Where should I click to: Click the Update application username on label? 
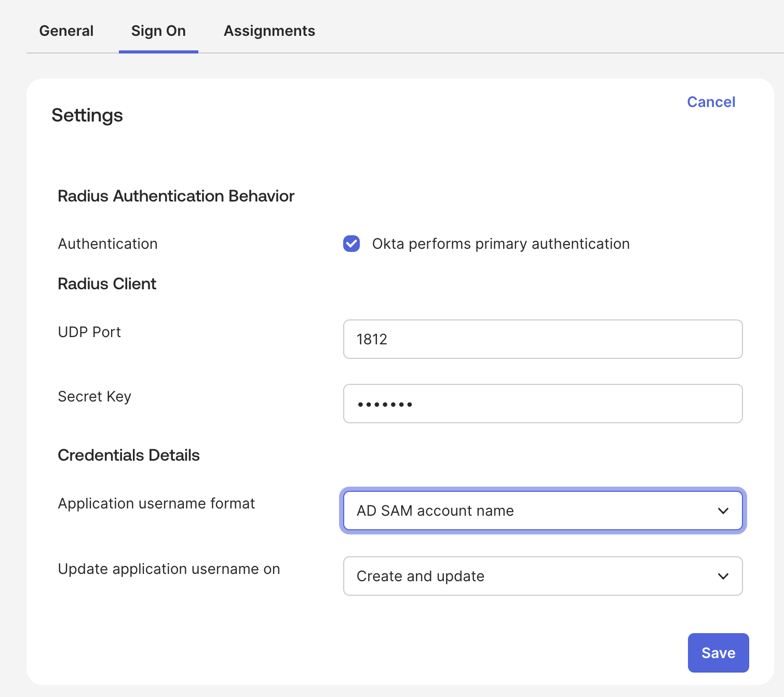[x=169, y=569]
